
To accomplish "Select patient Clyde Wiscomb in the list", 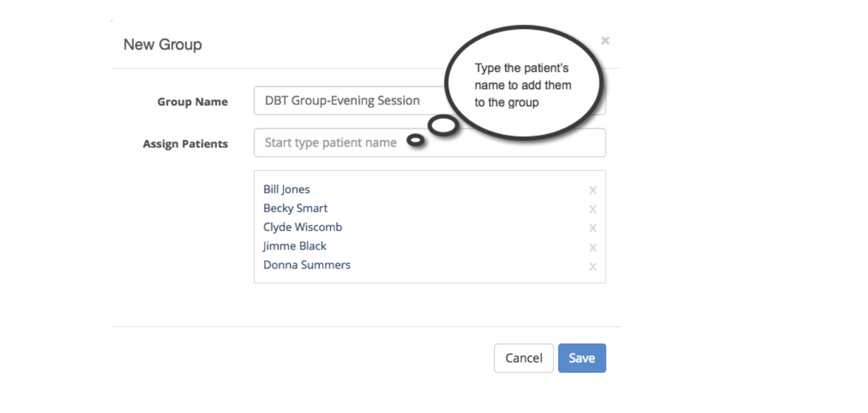I will pos(303,227).
